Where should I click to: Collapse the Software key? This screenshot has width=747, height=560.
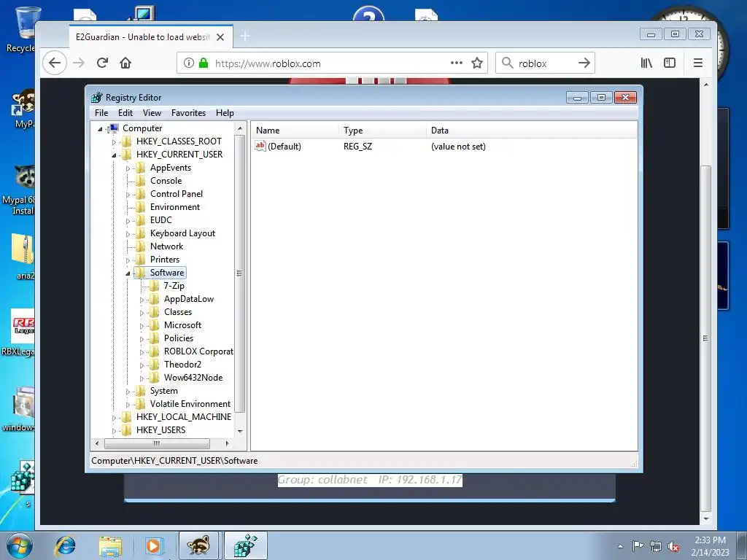point(128,273)
